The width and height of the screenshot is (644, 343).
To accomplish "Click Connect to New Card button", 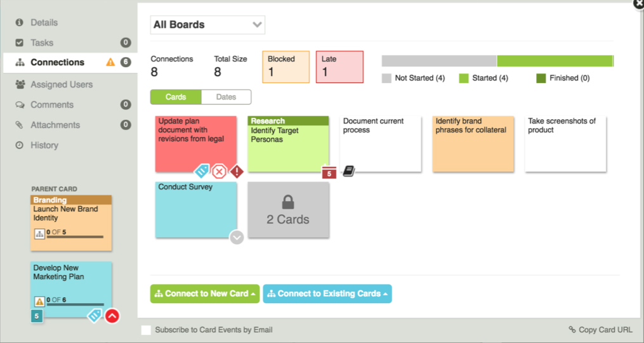I will [x=205, y=294].
